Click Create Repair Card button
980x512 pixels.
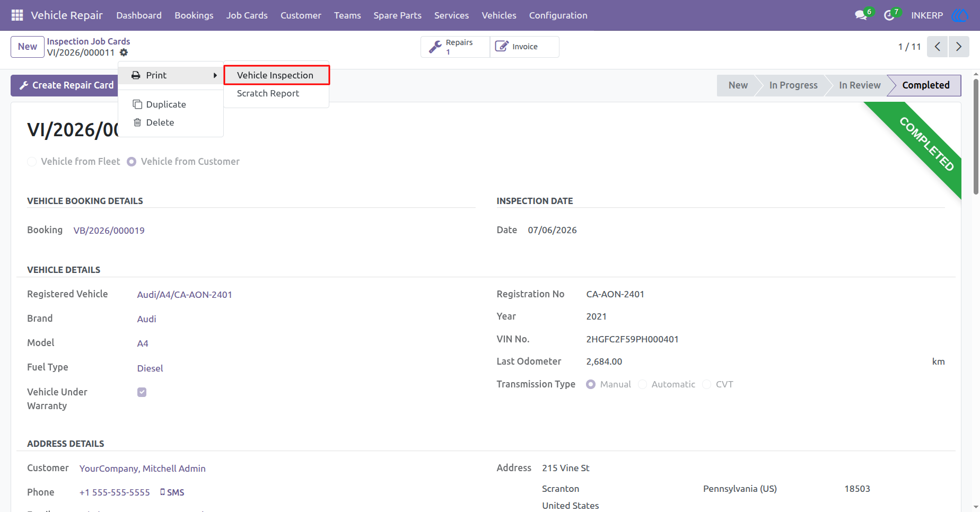[64, 85]
